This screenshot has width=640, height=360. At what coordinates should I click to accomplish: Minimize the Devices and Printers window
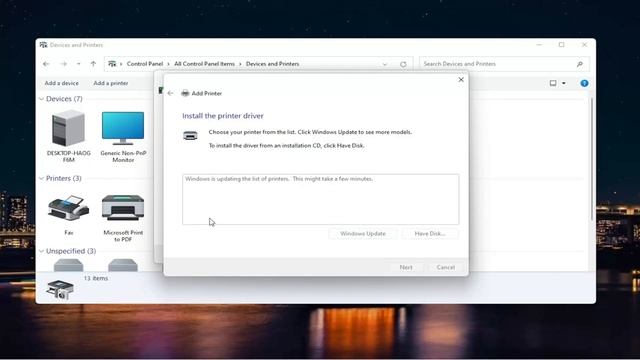tap(539, 44)
